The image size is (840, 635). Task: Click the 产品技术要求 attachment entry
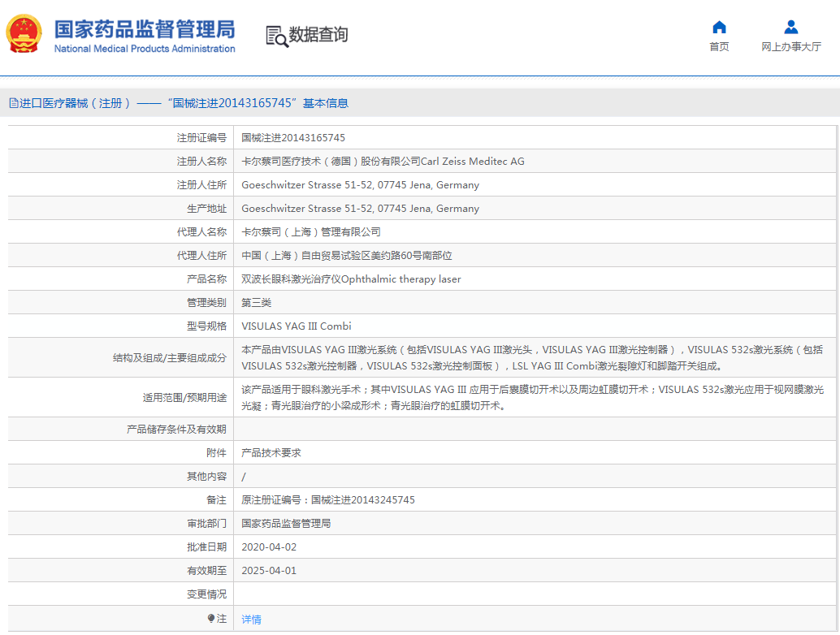tap(271, 453)
